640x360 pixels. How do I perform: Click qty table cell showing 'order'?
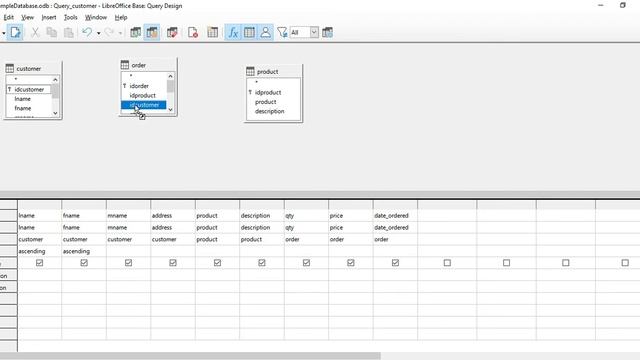click(307, 240)
